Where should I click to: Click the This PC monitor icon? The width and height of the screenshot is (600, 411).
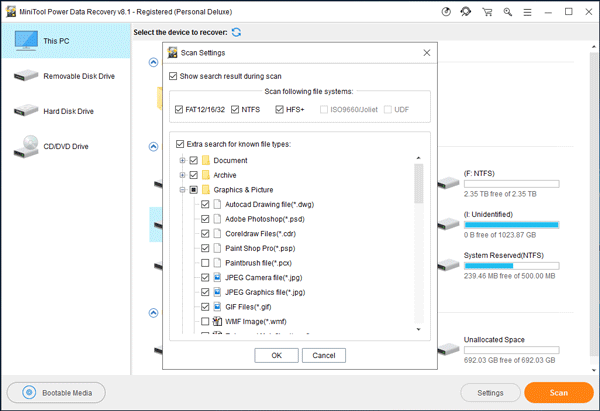26,41
